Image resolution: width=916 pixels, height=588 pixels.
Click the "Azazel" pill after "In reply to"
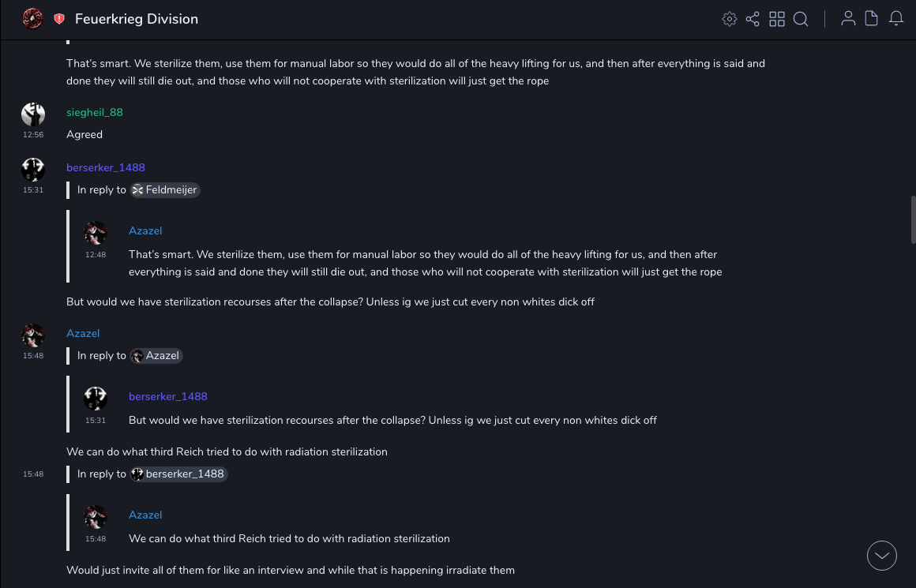click(x=156, y=356)
